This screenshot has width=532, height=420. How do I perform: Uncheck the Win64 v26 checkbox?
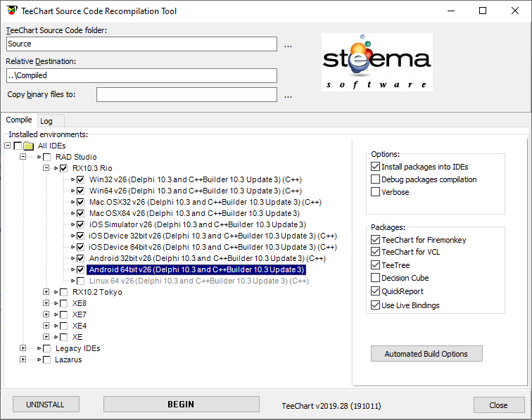click(x=80, y=191)
